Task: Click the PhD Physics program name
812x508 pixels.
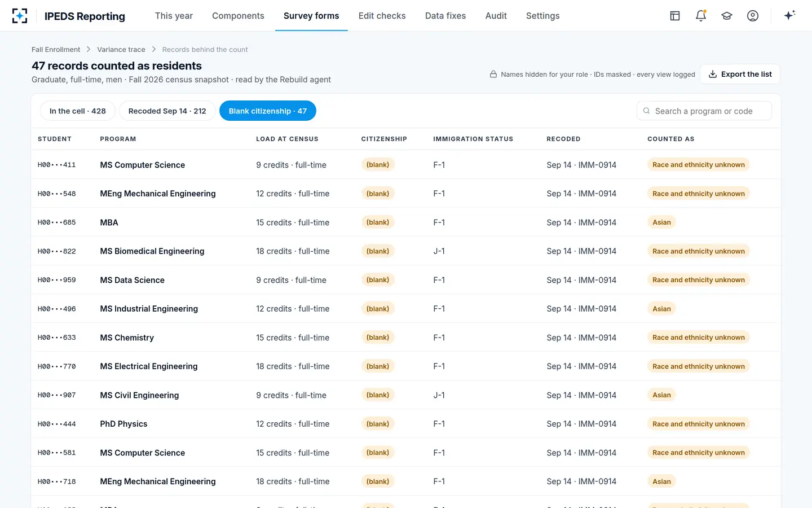Action: click(x=123, y=424)
